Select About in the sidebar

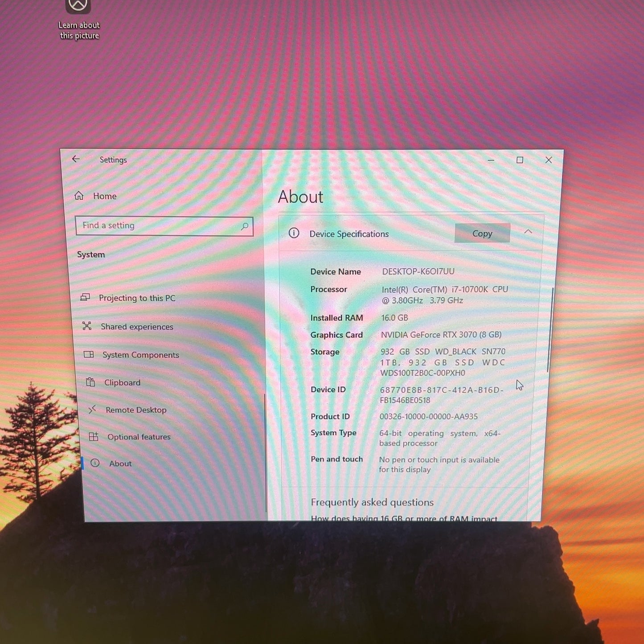click(x=120, y=464)
